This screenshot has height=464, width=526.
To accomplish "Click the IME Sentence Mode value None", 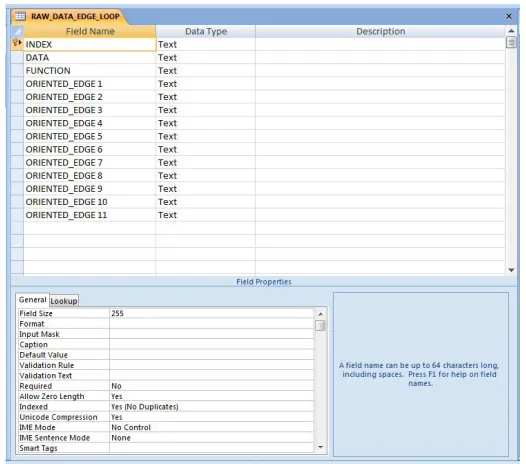I will point(212,438).
